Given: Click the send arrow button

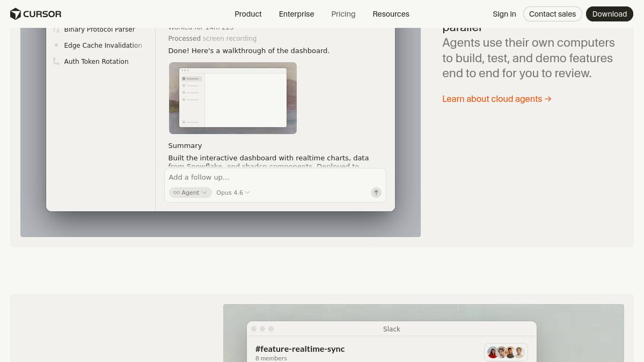Looking at the screenshot, I should [x=376, y=193].
